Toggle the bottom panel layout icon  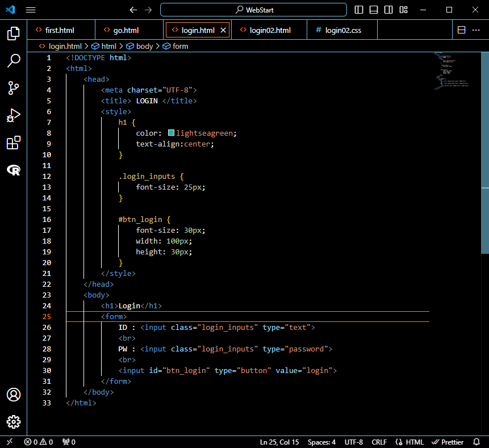pyautogui.click(x=374, y=10)
